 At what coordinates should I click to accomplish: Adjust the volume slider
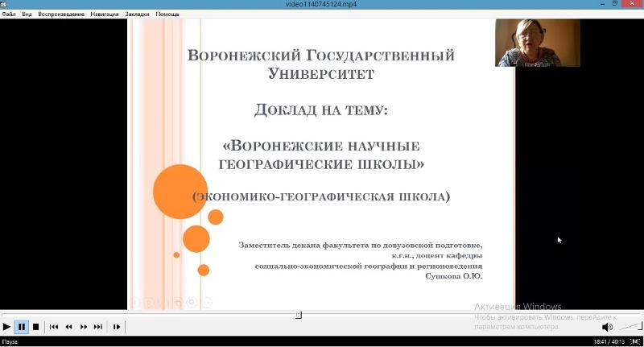pyautogui.click(x=628, y=327)
